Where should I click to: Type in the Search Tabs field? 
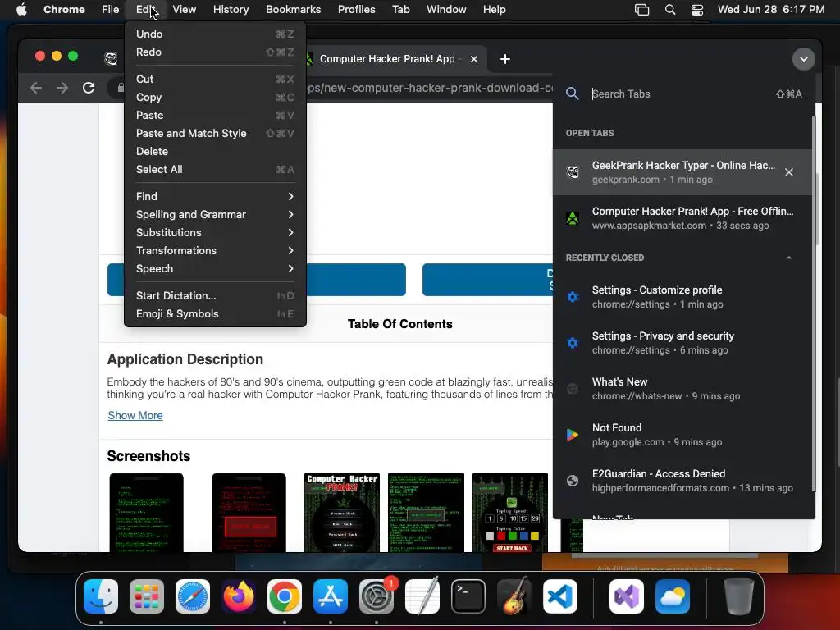pos(680,94)
